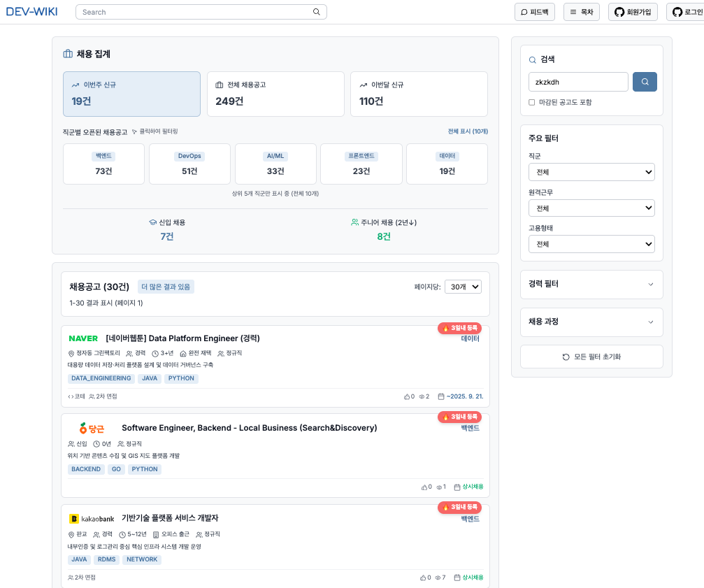Click the views eye icon on kakaobank posting
Screen dimensions: 704x588
click(x=438, y=578)
